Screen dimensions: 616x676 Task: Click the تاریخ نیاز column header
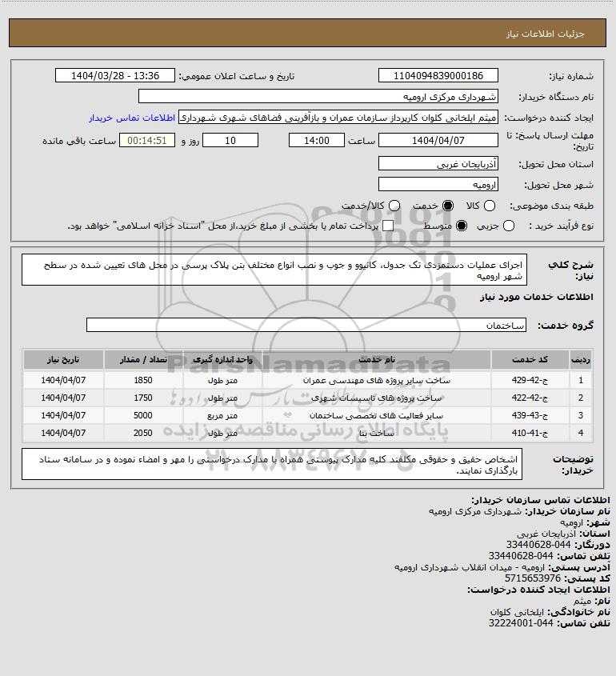coord(63,359)
